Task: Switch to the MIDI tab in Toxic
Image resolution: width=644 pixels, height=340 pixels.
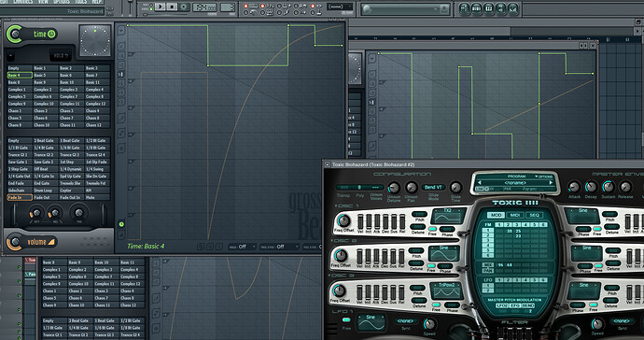Action: coord(515,215)
